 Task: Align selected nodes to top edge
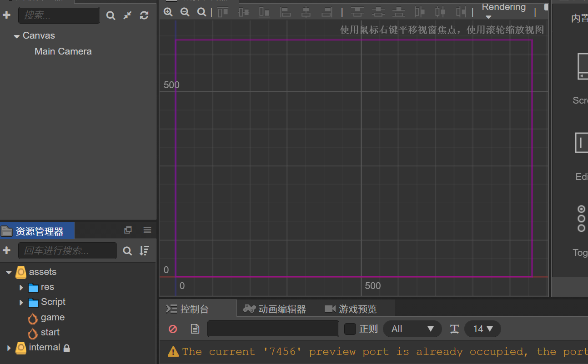pyautogui.click(x=222, y=12)
